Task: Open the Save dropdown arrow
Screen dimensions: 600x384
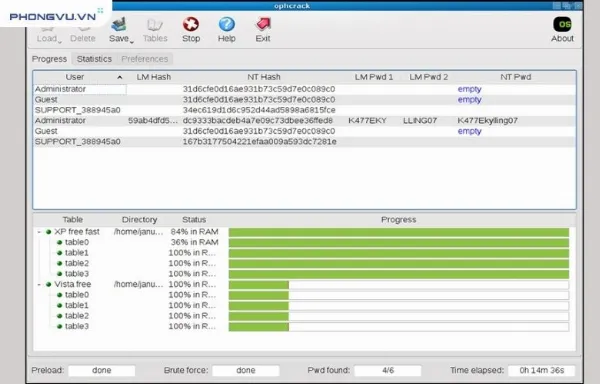Action: (x=132, y=41)
